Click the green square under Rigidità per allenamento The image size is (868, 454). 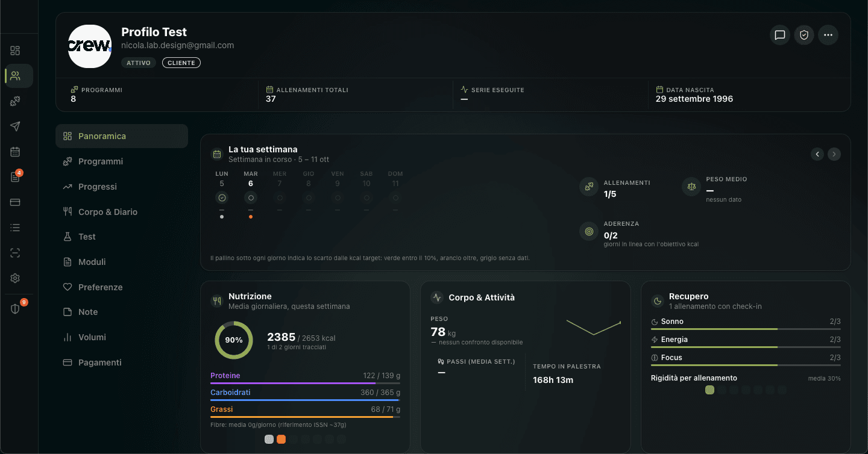(710, 390)
